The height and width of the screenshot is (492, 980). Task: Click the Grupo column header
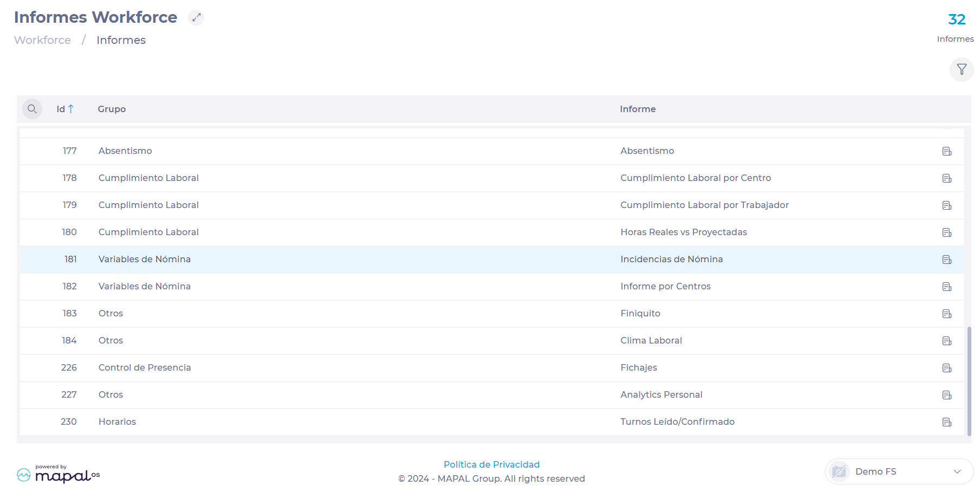[112, 109]
